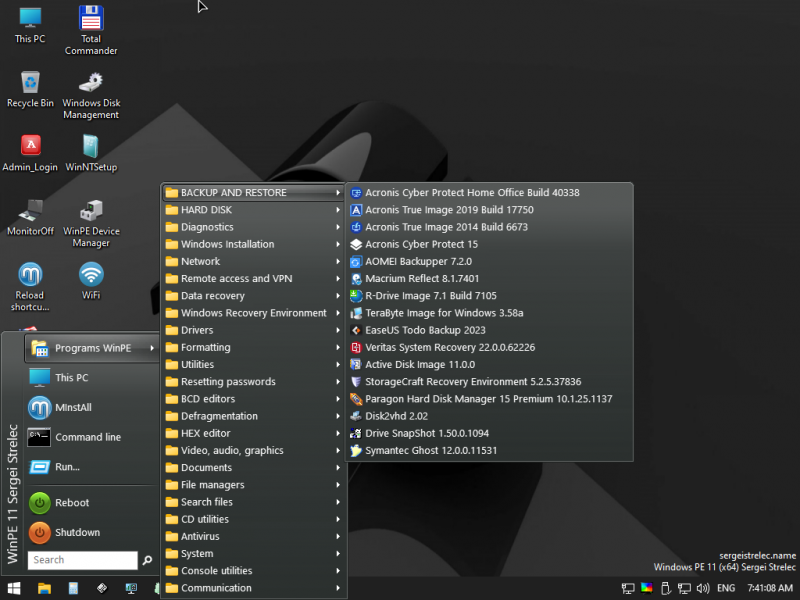Click the Shutdown button
800x600 pixels.
(x=92, y=532)
